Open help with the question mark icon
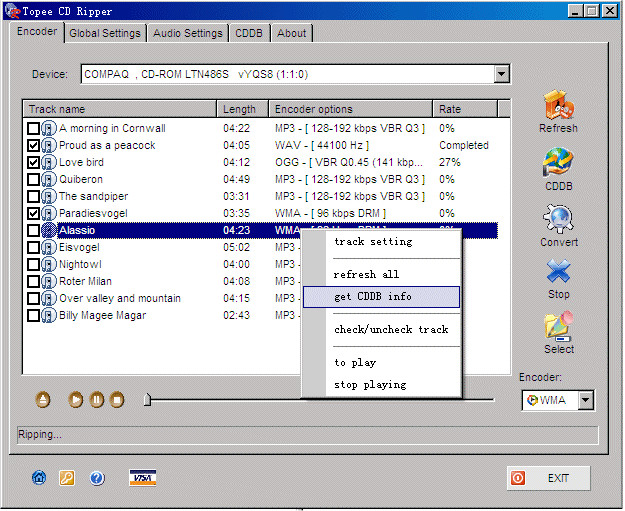625x511 pixels. pyautogui.click(x=97, y=478)
